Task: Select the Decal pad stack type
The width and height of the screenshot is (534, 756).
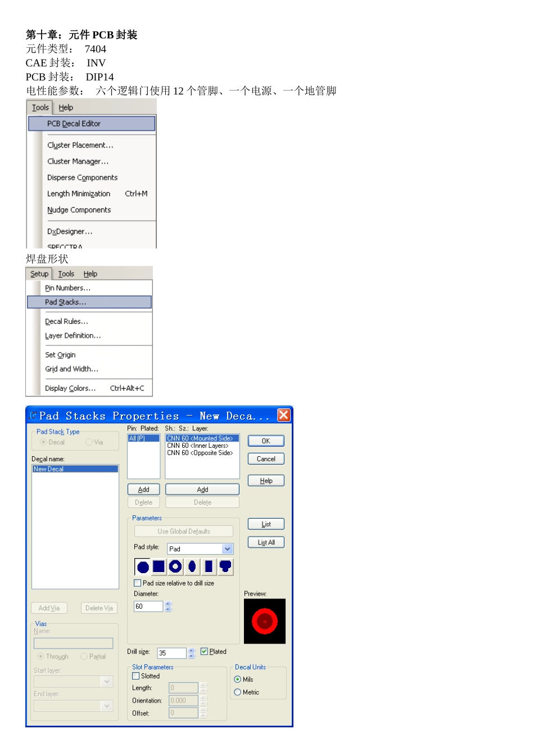Action: coord(43,442)
